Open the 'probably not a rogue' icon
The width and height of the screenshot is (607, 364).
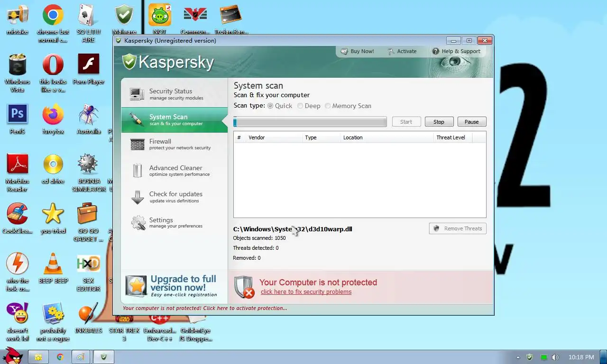[x=53, y=322]
